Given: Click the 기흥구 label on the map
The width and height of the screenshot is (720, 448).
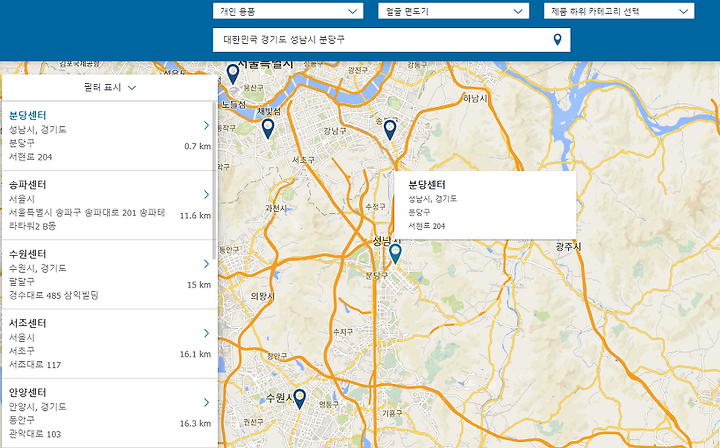Looking at the screenshot, I should (392, 413).
